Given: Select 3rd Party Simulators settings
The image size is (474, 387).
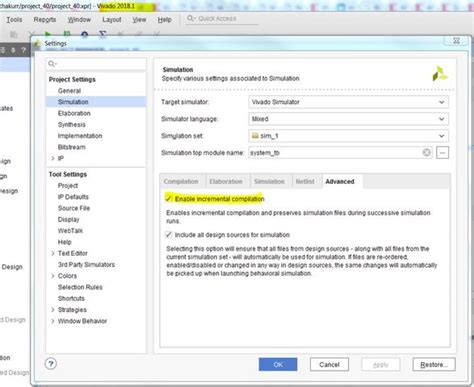Looking at the screenshot, I should coord(86,265).
